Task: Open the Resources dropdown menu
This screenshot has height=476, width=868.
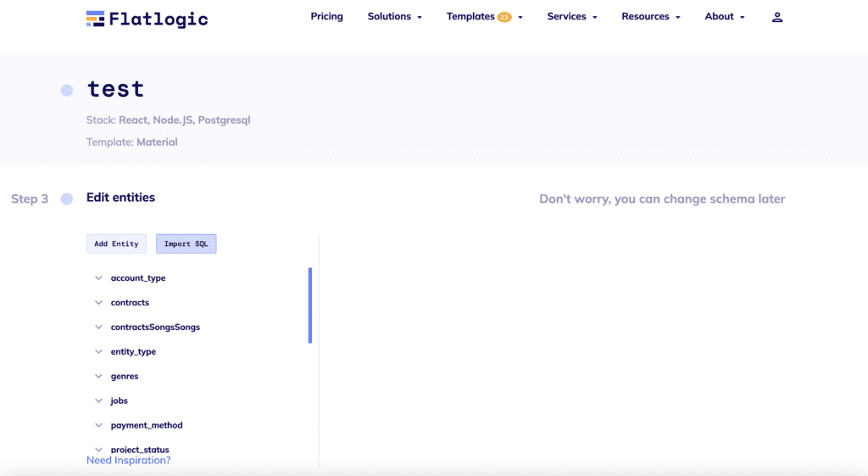Action: [x=650, y=17]
